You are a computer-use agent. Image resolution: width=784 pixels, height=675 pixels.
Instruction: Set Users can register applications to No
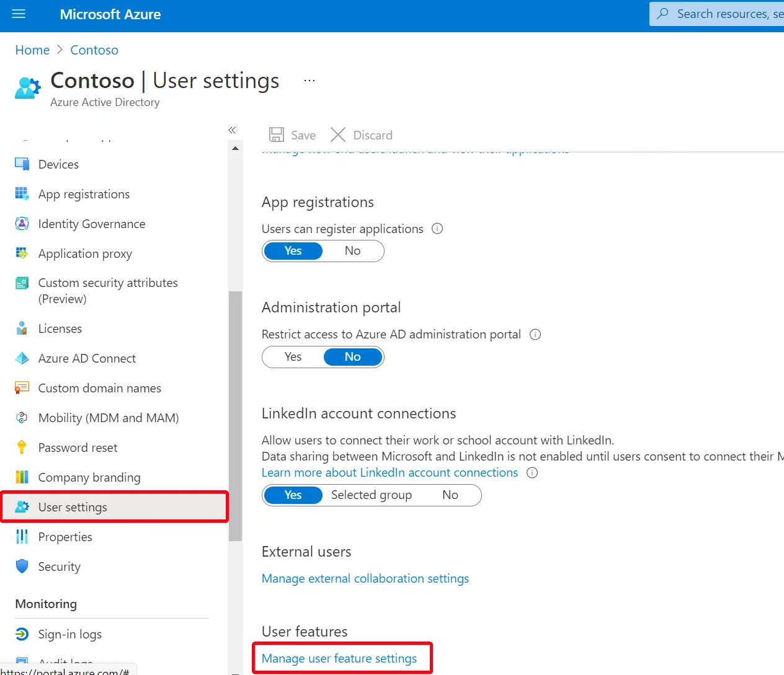[x=352, y=251]
